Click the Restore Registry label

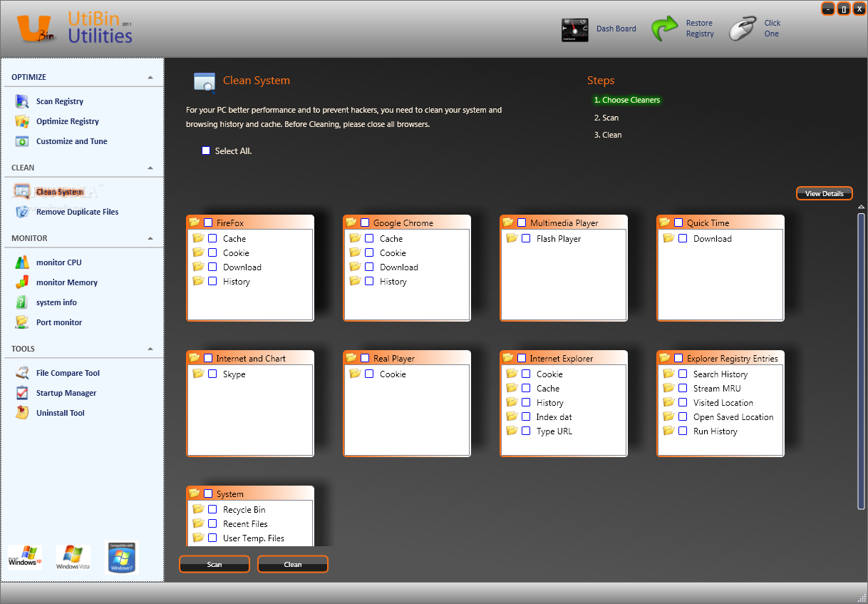pyautogui.click(x=700, y=29)
